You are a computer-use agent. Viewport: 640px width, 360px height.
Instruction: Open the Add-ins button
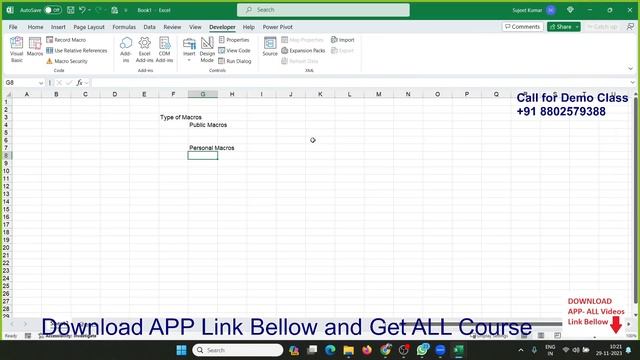pyautogui.click(x=126, y=49)
